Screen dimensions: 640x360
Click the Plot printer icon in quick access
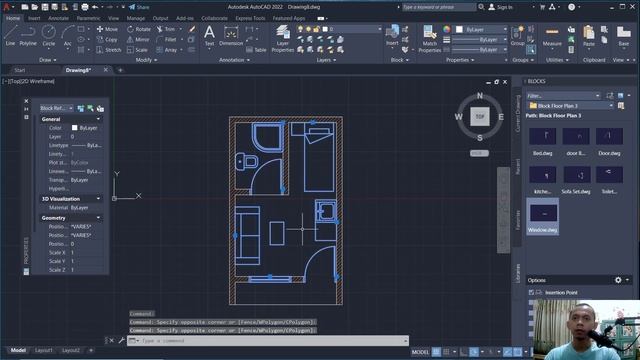84,7
